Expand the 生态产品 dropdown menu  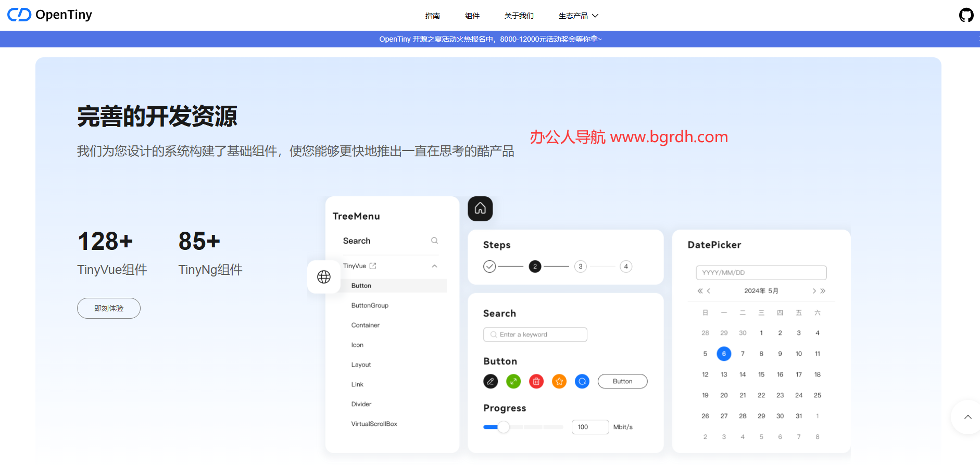[x=578, y=16]
